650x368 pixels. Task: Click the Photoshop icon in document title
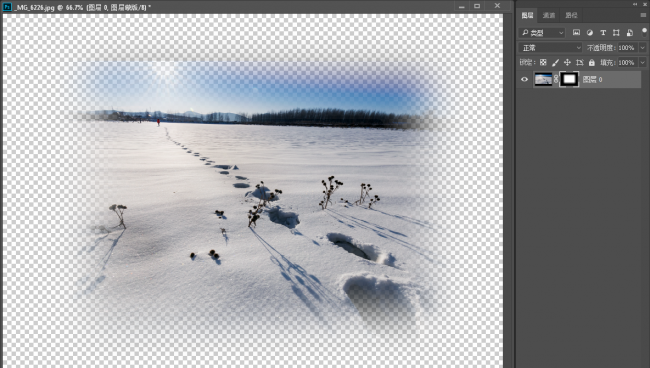pyautogui.click(x=7, y=7)
